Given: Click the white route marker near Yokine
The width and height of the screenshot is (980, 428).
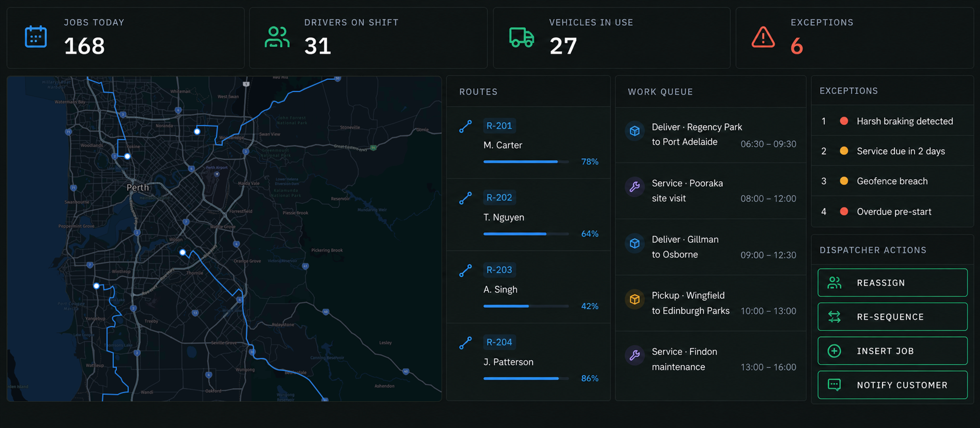Looking at the screenshot, I should point(127,156).
